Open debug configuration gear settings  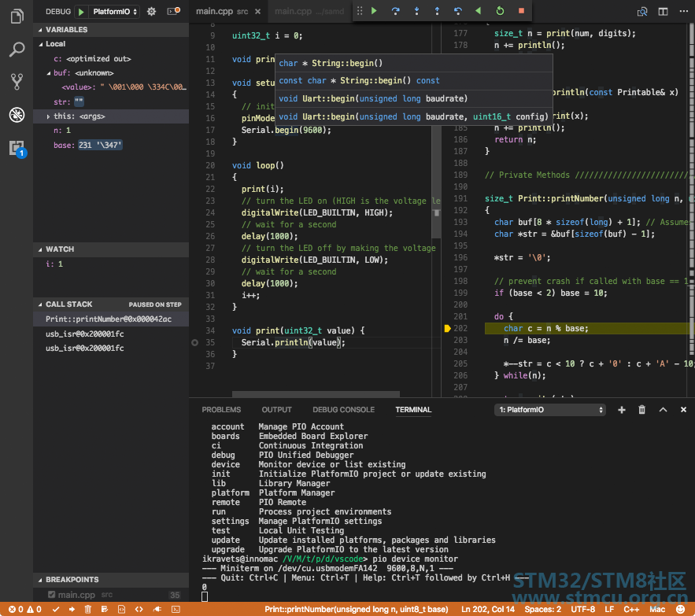151,12
